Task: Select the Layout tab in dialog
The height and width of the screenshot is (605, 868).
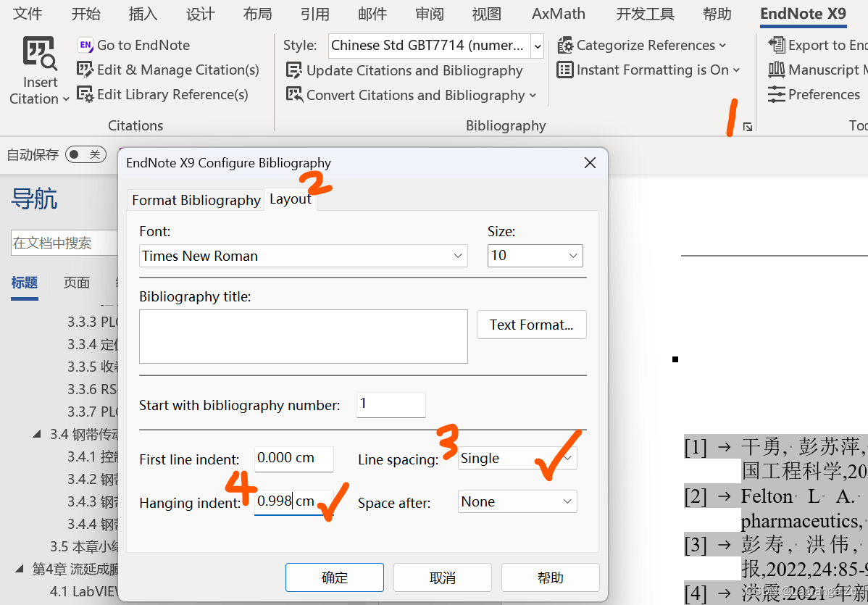Action: coord(291,199)
